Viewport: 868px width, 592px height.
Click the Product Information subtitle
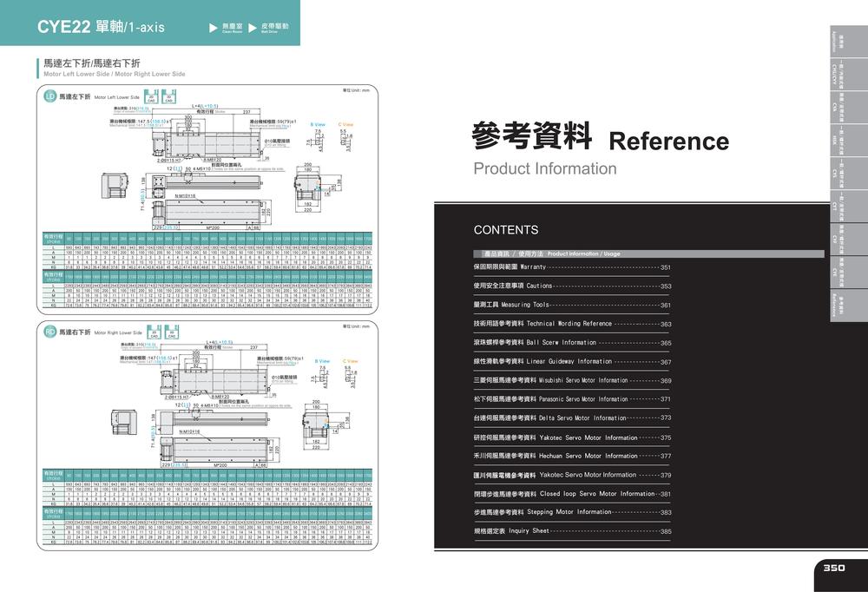pos(545,168)
